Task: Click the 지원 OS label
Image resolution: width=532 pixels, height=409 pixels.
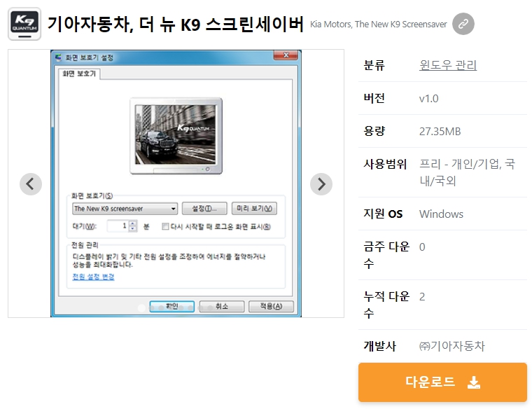Action: (383, 214)
